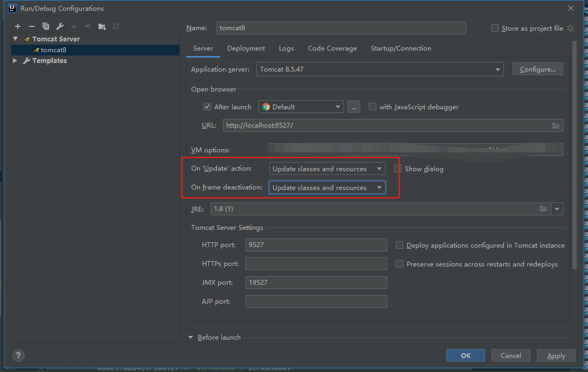Check Preserve sessions across restarts and redeploys
Image resolution: width=588 pixels, height=372 pixels.
pos(400,264)
